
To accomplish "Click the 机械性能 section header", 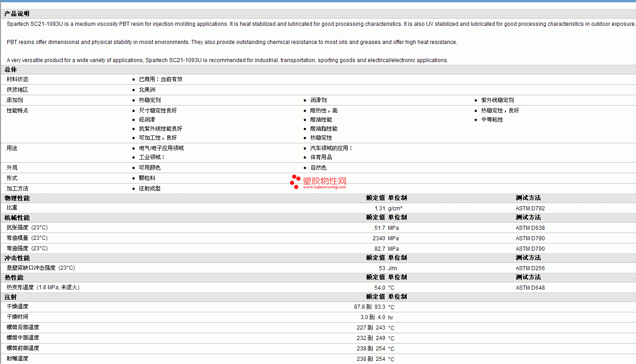I will point(17,218).
